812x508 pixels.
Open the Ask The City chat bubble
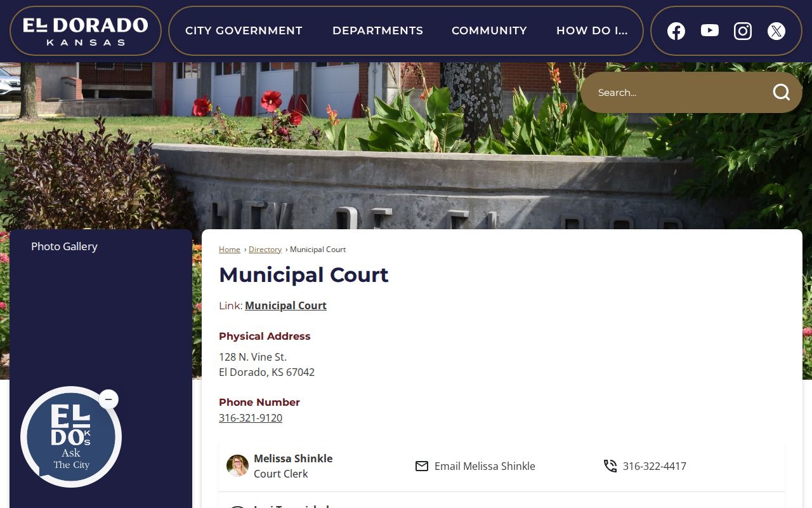click(x=70, y=437)
